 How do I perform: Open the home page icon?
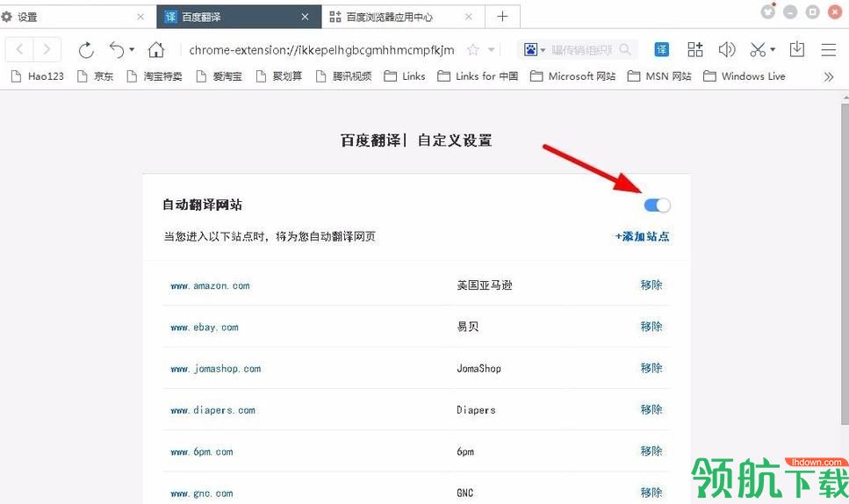click(x=156, y=50)
